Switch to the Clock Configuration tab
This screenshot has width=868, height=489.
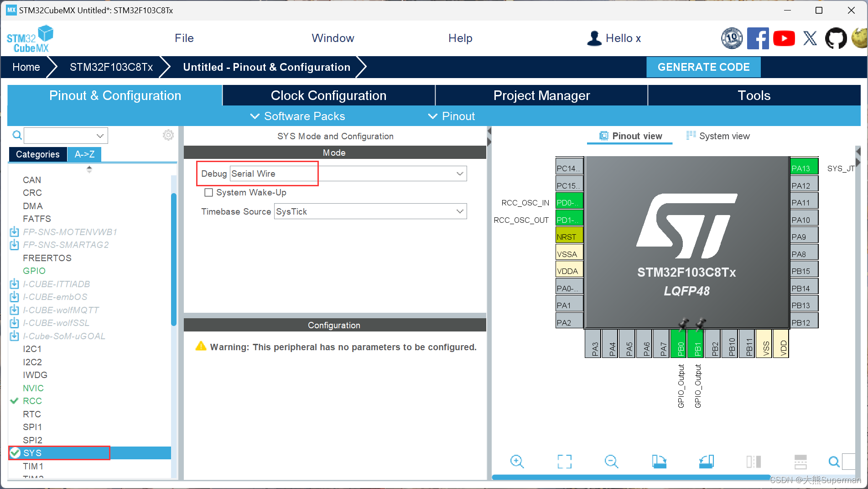coord(328,95)
